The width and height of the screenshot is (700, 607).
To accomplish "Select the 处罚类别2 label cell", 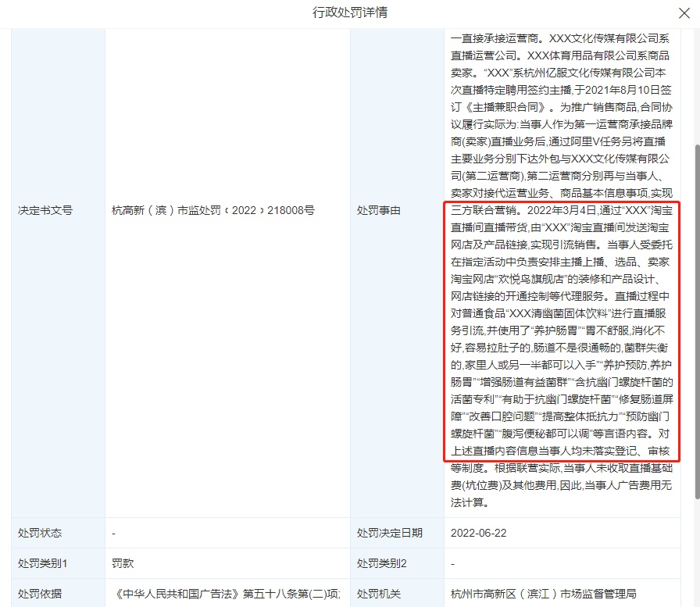I will 382,562.
